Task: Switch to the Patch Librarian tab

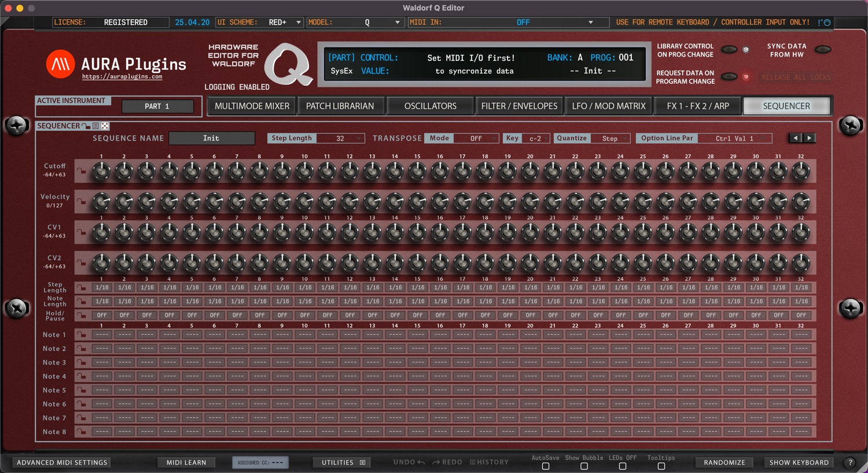Action: (340, 106)
